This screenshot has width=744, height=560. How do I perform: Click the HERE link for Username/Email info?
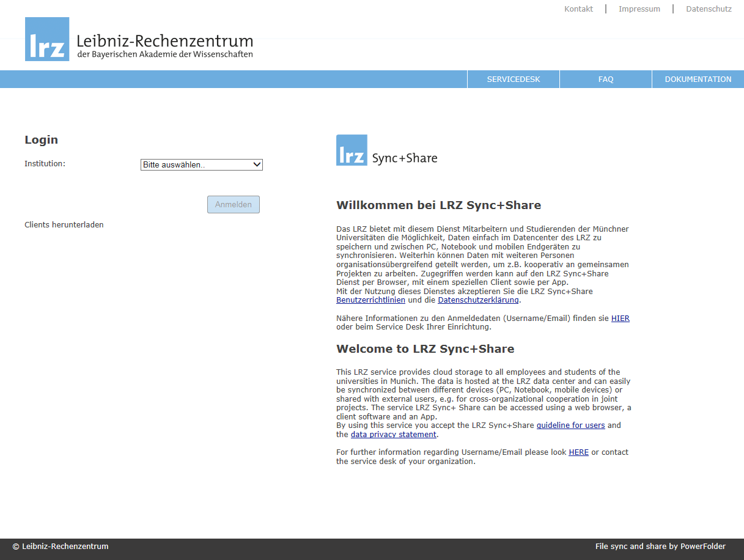(x=578, y=452)
